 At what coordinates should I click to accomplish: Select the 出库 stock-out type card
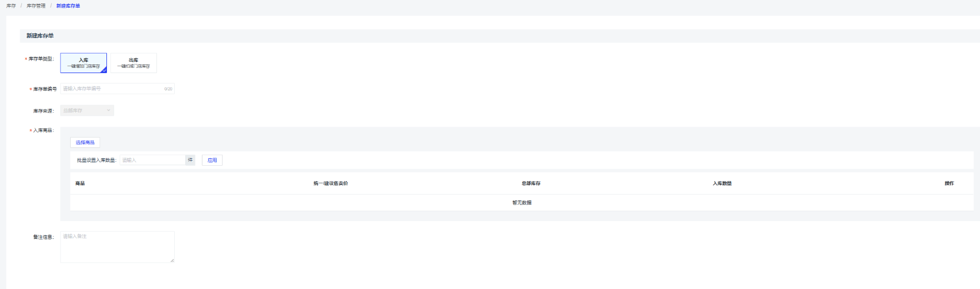(x=133, y=63)
